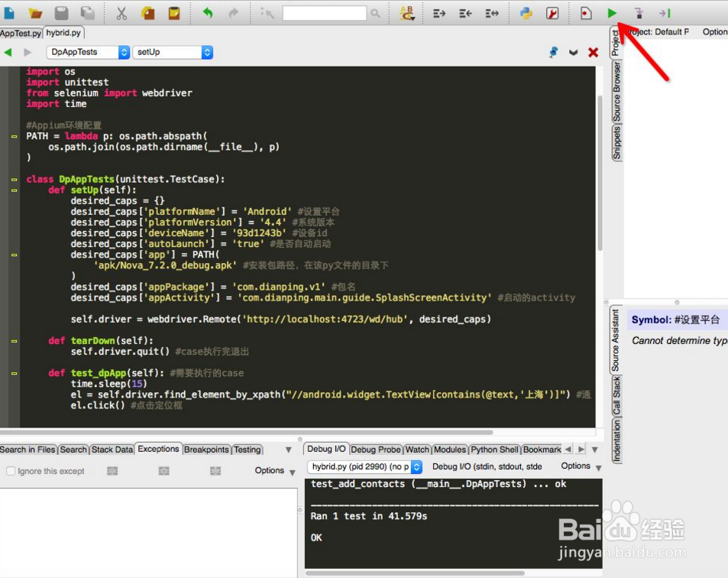Open the Indentation vertical tab

(x=616, y=440)
